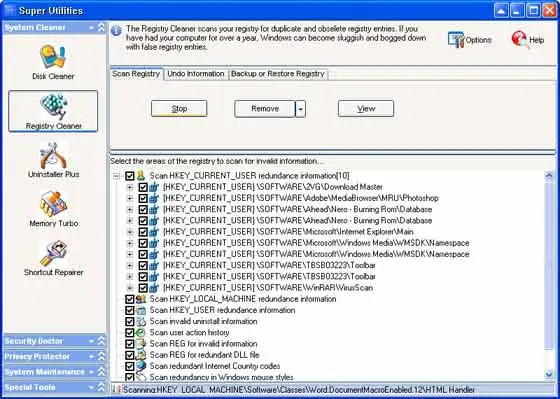560x399 pixels.
Task: Launch Memory Turbo
Action: (x=54, y=209)
